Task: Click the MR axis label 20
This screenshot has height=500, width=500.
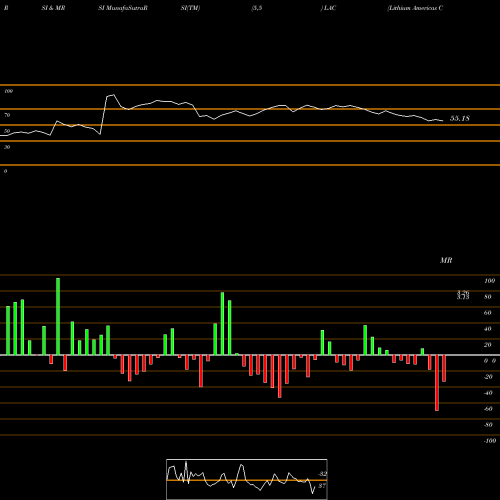Action: (487, 345)
